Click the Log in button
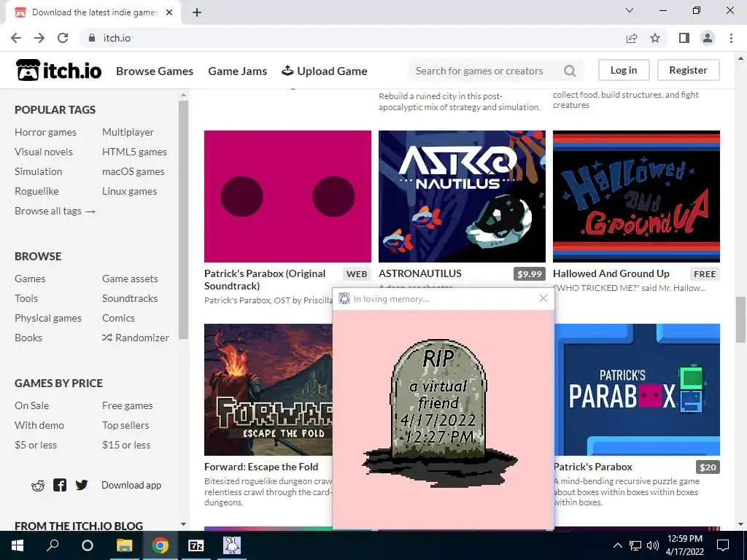The height and width of the screenshot is (560, 747). pos(624,70)
